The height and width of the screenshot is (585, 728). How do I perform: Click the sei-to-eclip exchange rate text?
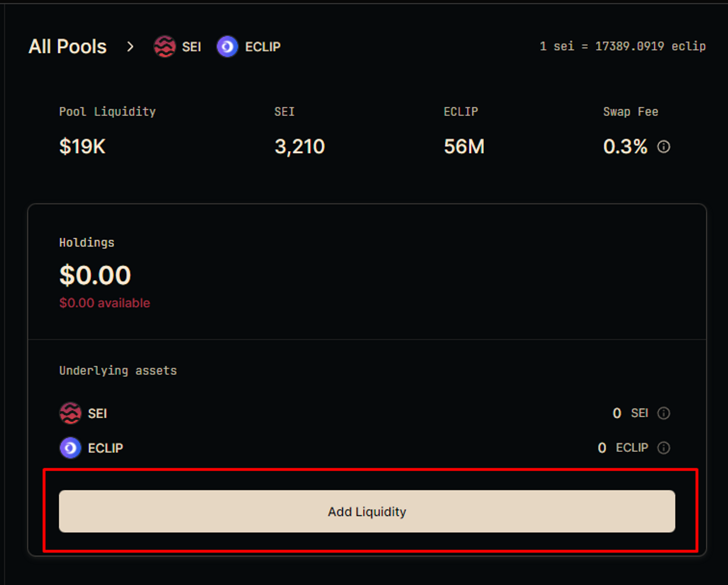coord(622,46)
